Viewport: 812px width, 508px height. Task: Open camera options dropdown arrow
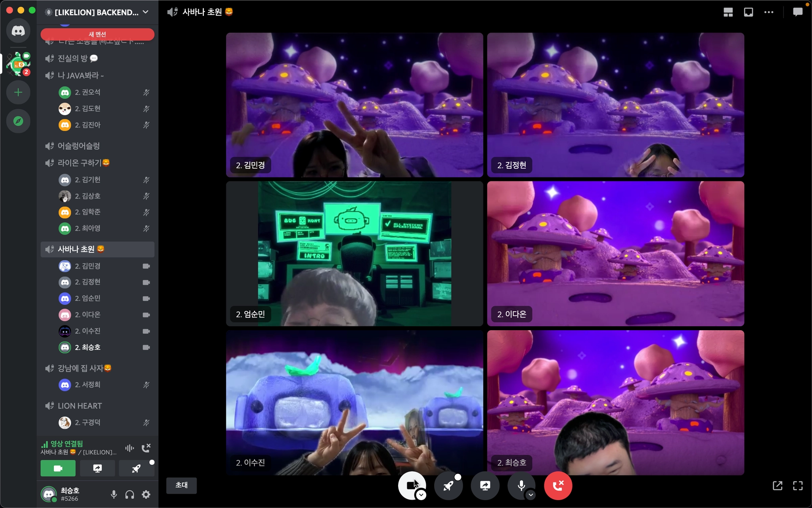[x=421, y=495]
